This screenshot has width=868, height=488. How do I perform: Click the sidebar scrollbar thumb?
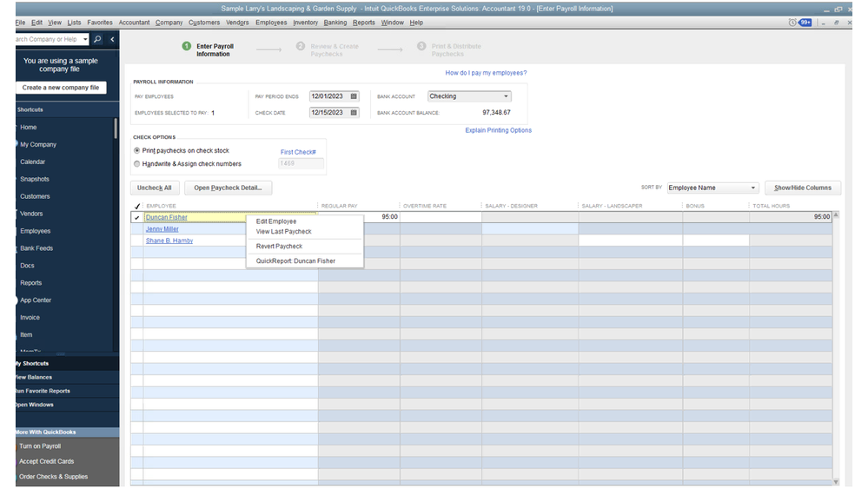[x=116, y=129]
